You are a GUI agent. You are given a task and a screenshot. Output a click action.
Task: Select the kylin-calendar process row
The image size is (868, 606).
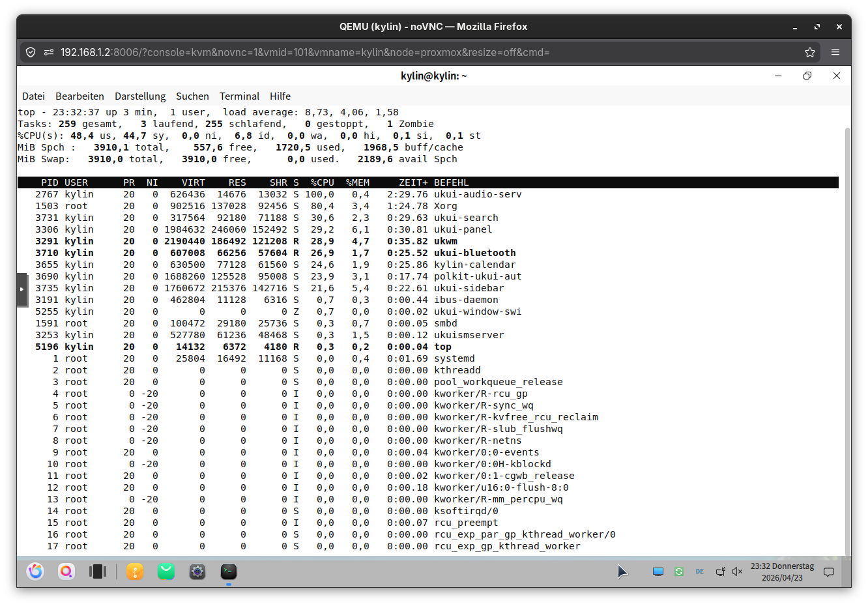click(427, 265)
